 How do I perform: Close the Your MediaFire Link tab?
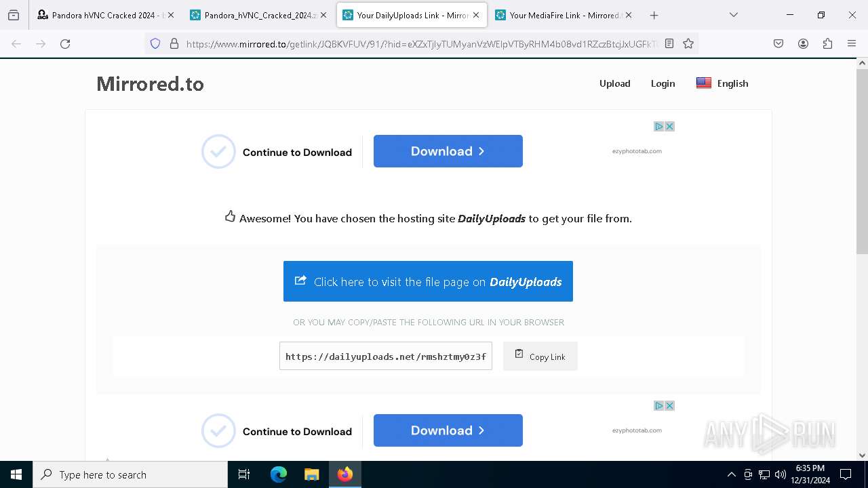[x=629, y=15]
